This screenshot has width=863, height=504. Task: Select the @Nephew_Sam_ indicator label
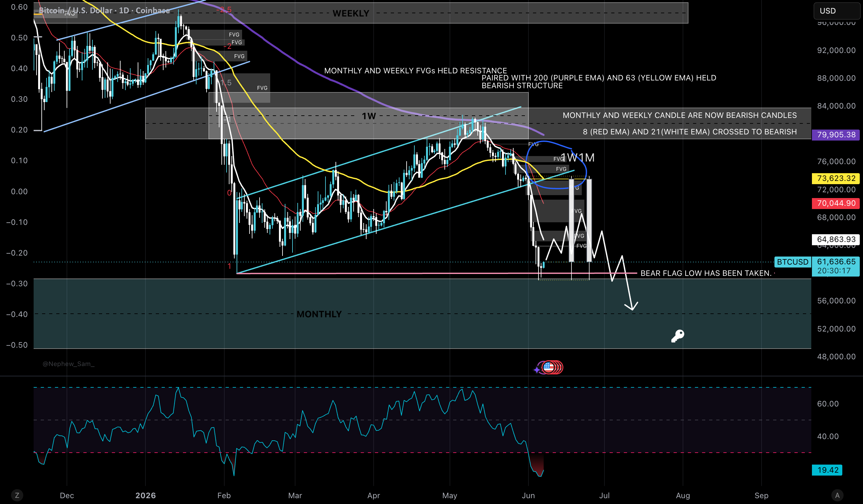coord(69,363)
